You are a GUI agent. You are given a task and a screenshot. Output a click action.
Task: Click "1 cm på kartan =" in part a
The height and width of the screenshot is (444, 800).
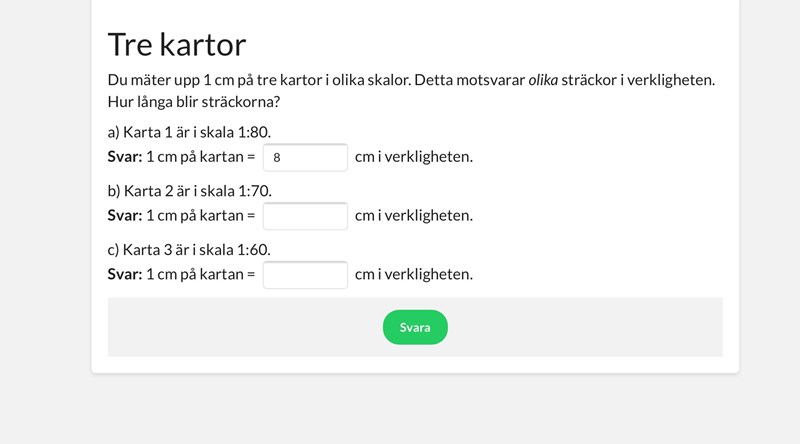(201, 157)
